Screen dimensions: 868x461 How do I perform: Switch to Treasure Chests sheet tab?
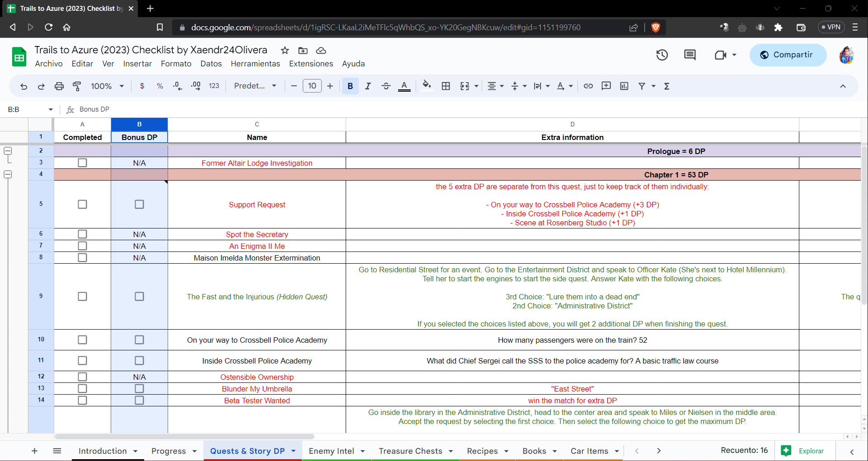tap(416, 451)
